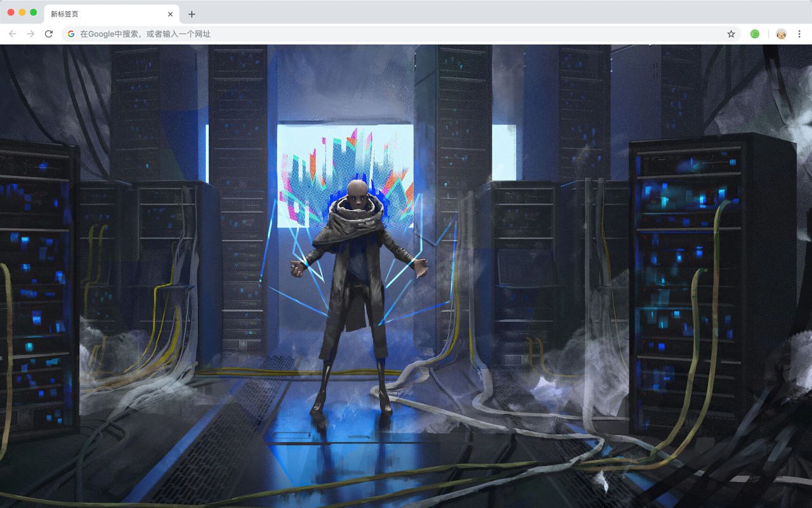The image size is (812, 508).
Task: Go forward with the forward arrow
Action: (x=30, y=34)
